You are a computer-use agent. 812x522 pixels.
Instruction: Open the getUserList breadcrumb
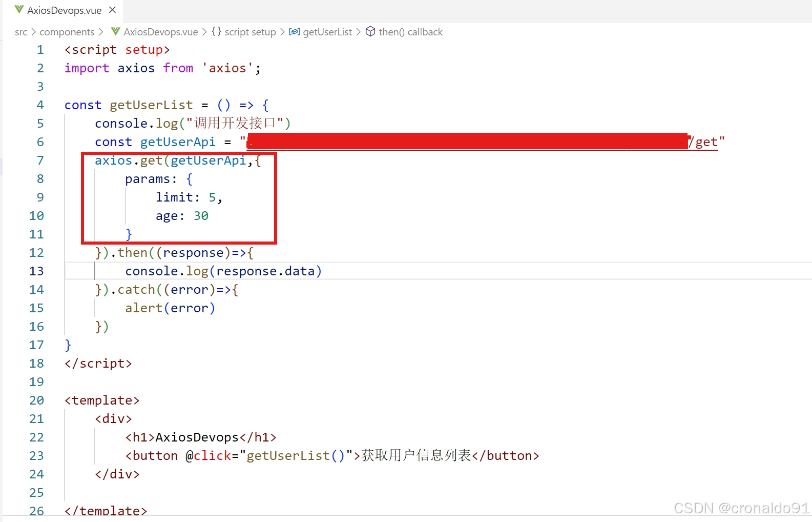pos(327,32)
